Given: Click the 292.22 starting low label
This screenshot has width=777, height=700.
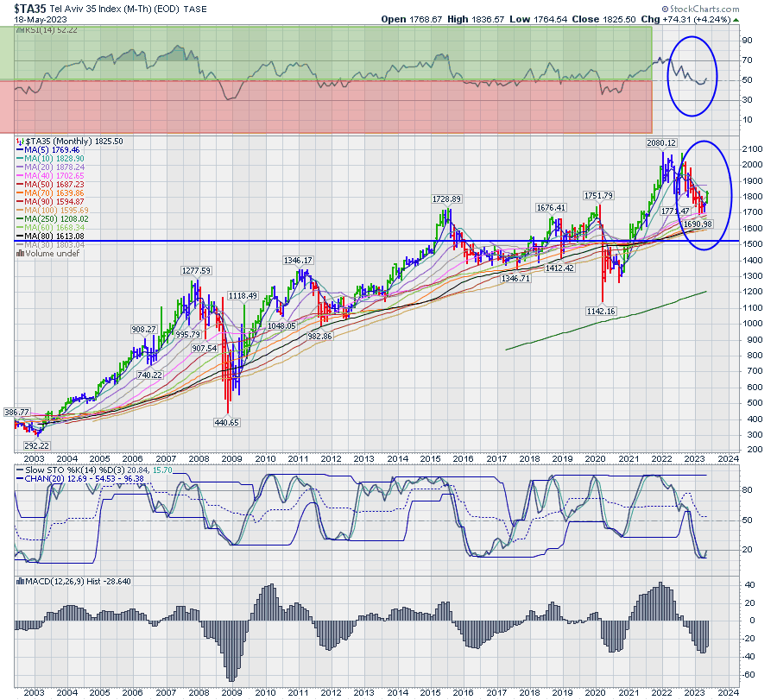Looking at the screenshot, I should (x=37, y=445).
